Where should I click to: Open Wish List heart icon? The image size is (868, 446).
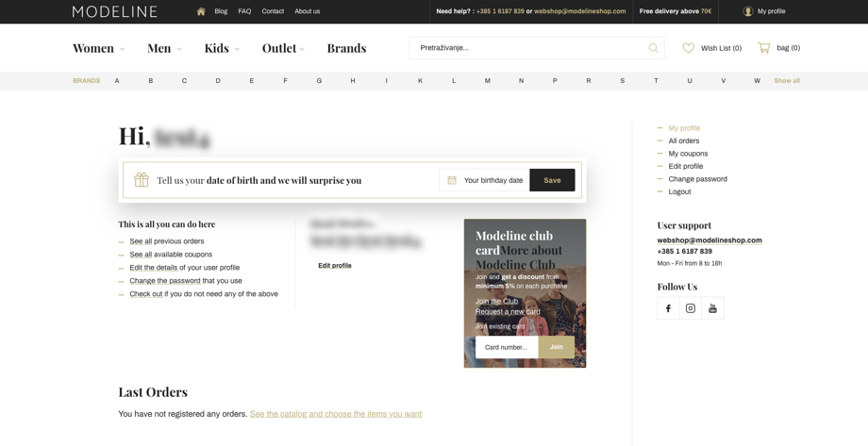(x=688, y=48)
